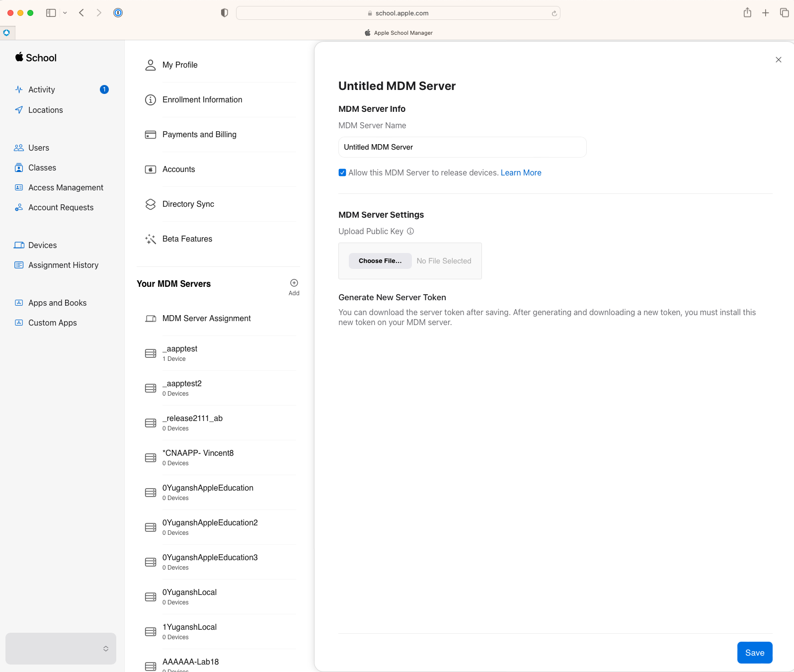
Task: Add a new MDM server
Action: (294, 287)
